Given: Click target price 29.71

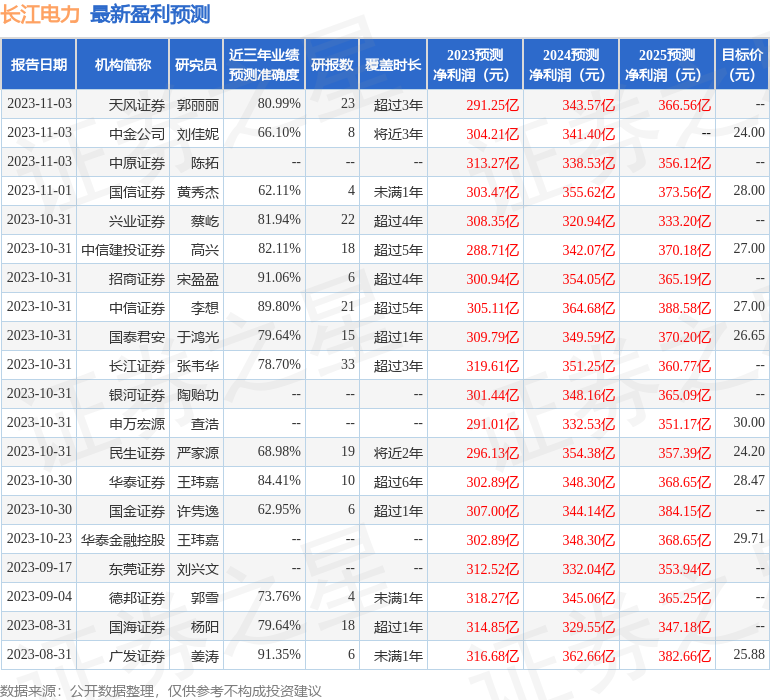Looking at the screenshot, I should point(749,538).
